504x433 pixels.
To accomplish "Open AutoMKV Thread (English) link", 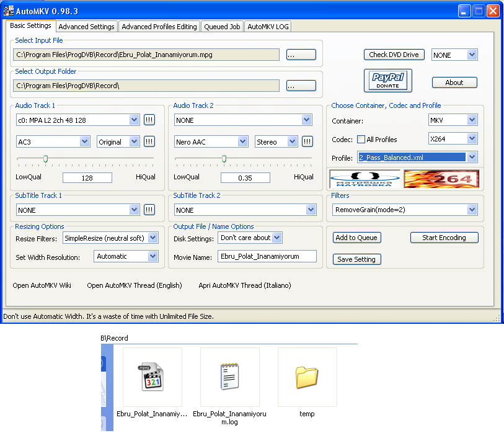I will pyautogui.click(x=135, y=285).
